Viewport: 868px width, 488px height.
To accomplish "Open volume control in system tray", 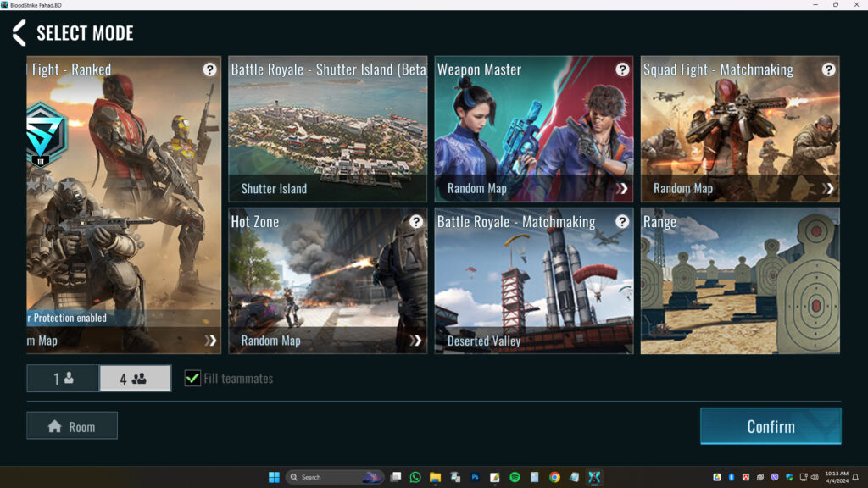I will pyautogui.click(x=815, y=477).
